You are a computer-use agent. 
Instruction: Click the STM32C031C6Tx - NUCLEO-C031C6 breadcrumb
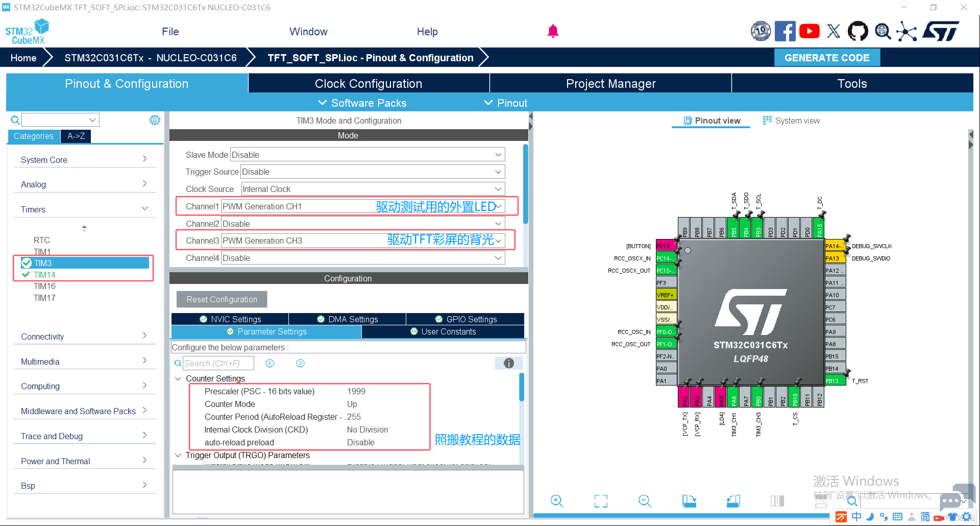click(x=151, y=58)
